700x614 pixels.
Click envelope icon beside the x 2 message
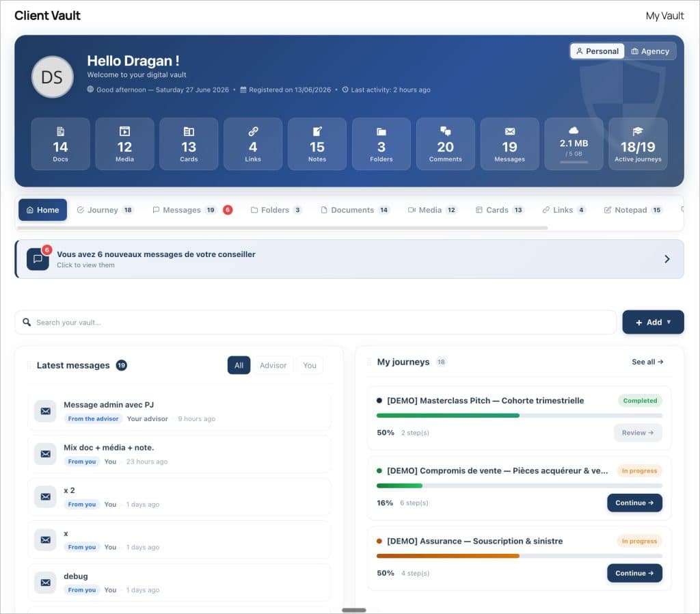coord(46,497)
